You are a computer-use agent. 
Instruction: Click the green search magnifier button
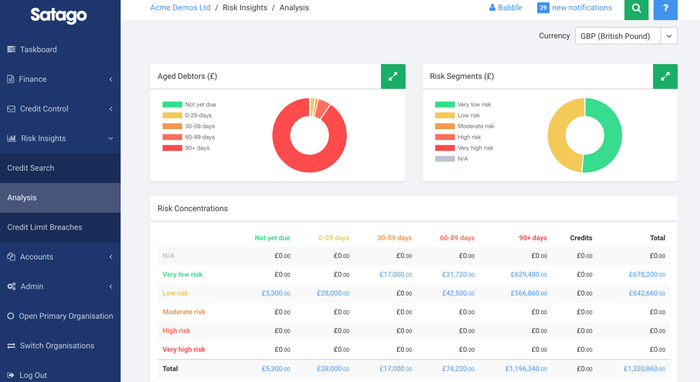click(x=636, y=9)
